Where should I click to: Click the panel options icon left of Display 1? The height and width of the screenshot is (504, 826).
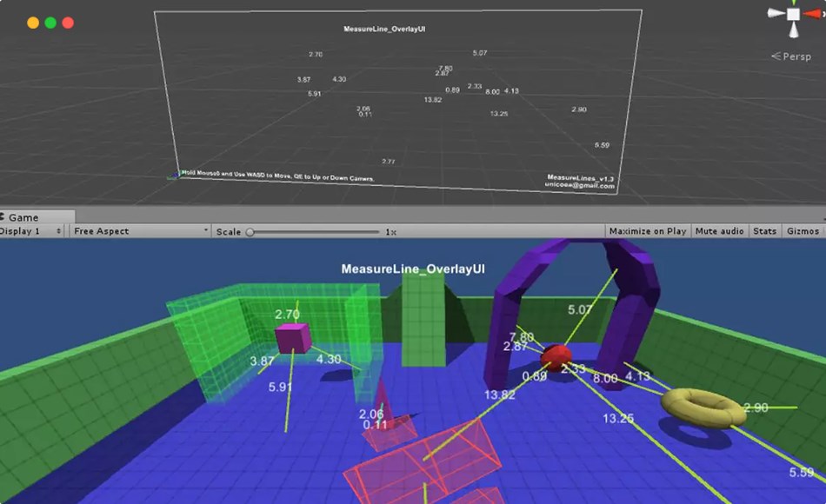coord(3,231)
